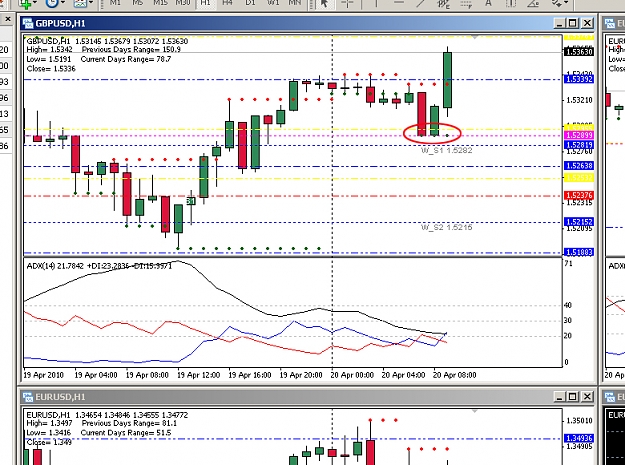The height and width of the screenshot is (465, 625).
Task: Expand the Periods dropdown arrow
Action: pyautogui.click(x=63, y=3)
